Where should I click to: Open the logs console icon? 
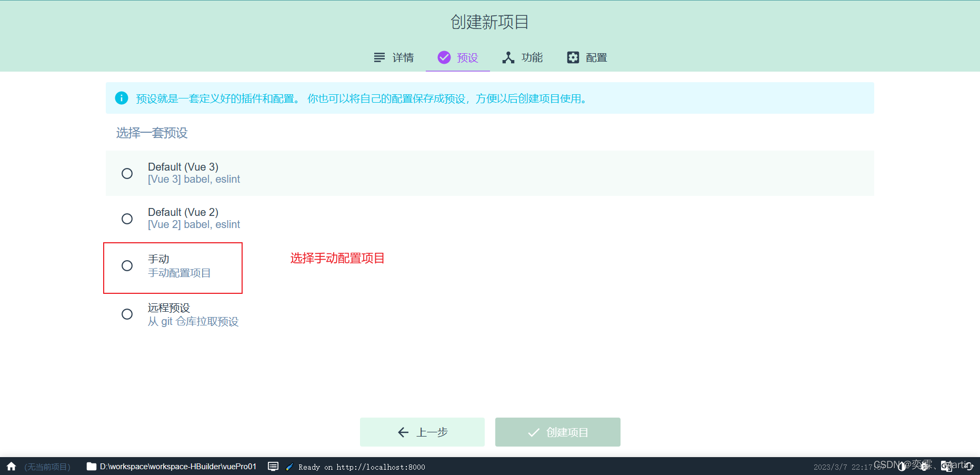(x=273, y=467)
